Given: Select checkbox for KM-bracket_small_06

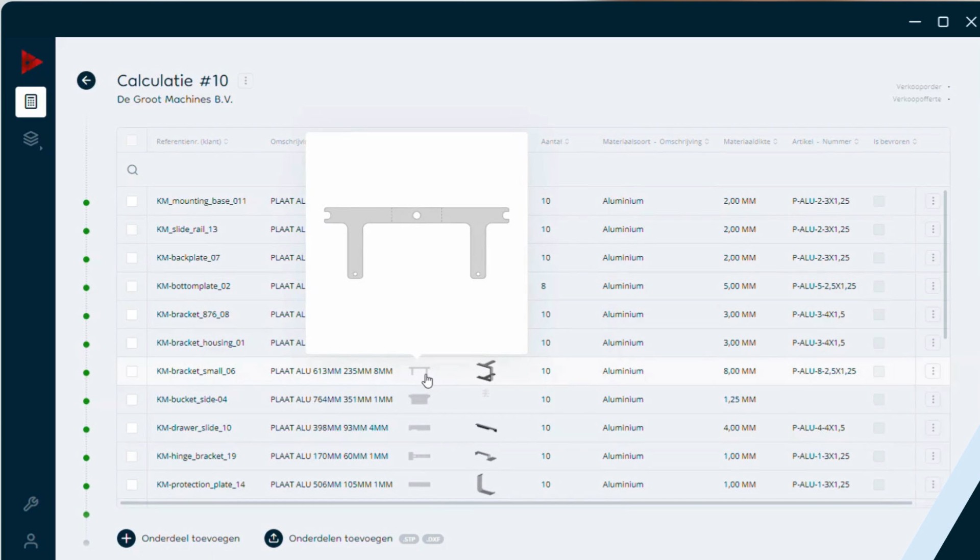Looking at the screenshot, I should pyautogui.click(x=132, y=371).
